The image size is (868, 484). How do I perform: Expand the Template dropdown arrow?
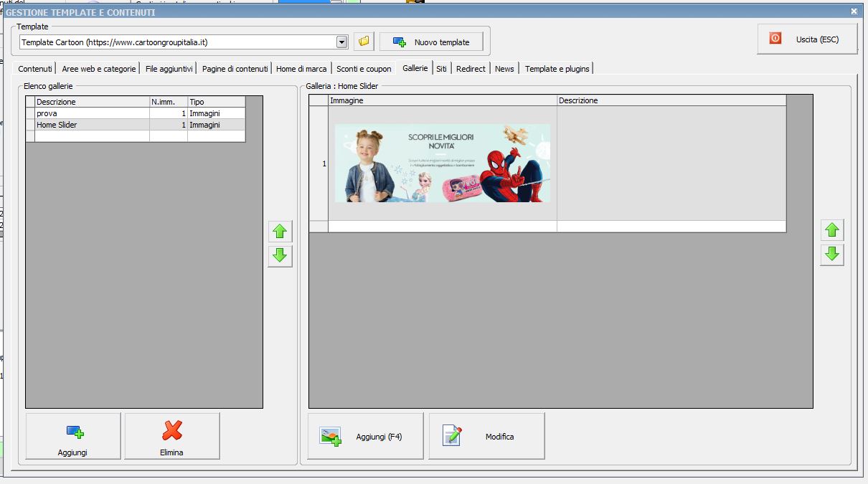[342, 42]
